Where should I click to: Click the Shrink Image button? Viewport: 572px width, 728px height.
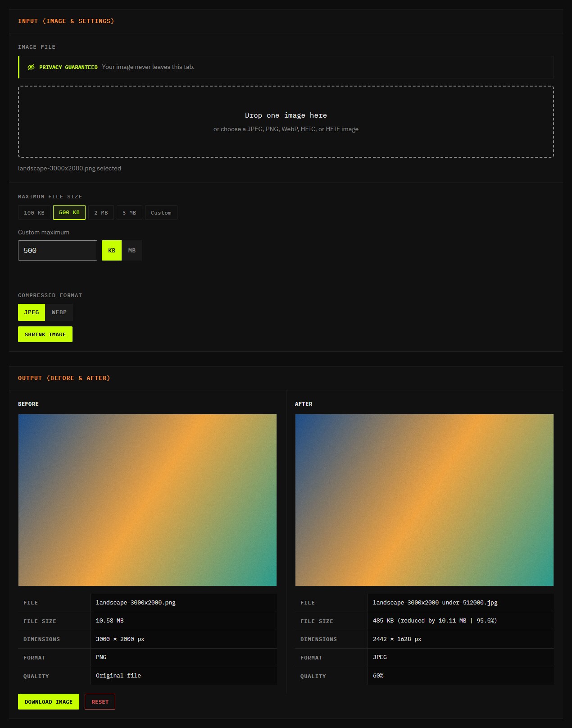pyautogui.click(x=45, y=334)
